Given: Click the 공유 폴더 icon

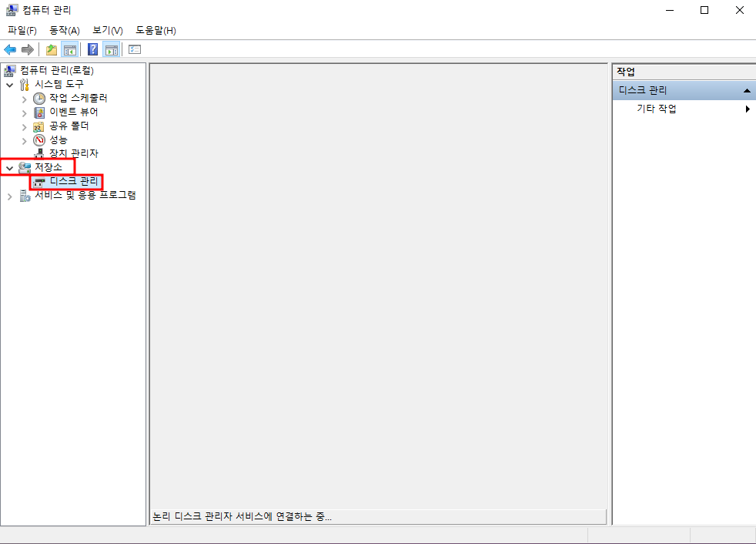Looking at the screenshot, I should (x=38, y=126).
